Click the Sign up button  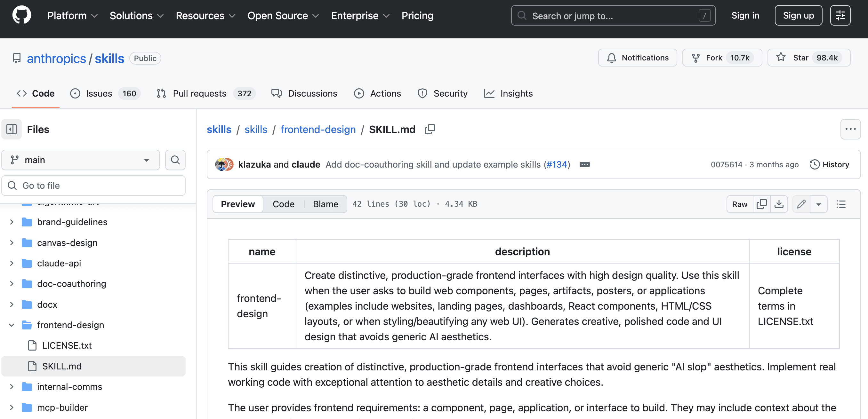point(798,15)
